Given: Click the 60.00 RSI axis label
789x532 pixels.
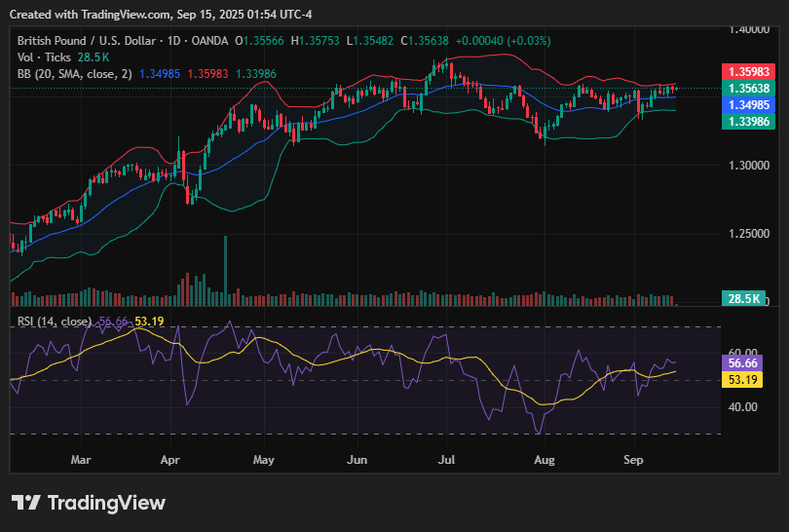Looking at the screenshot, I should pyautogui.click(x=742, y=352).
